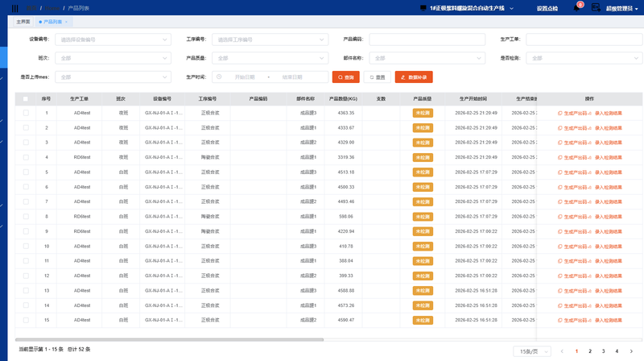
Task: Switch to the 主界面 tab
Action: click(x=23, y=23)
